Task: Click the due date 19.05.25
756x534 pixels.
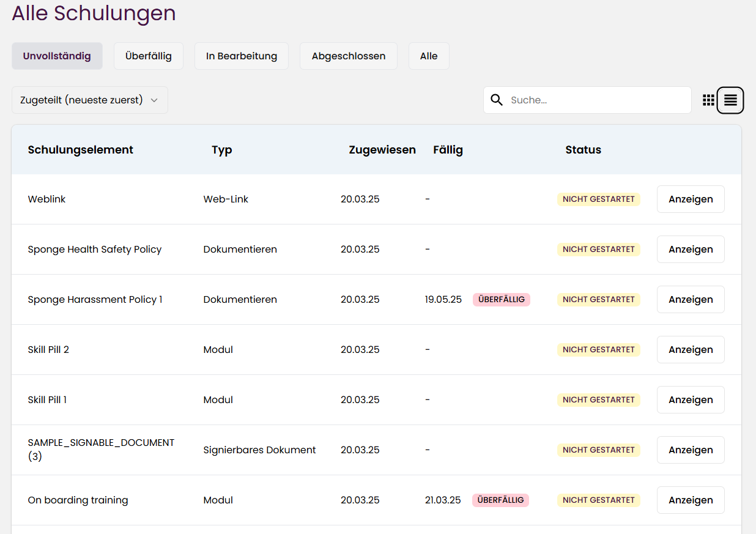Action: (x=443, y=299)
